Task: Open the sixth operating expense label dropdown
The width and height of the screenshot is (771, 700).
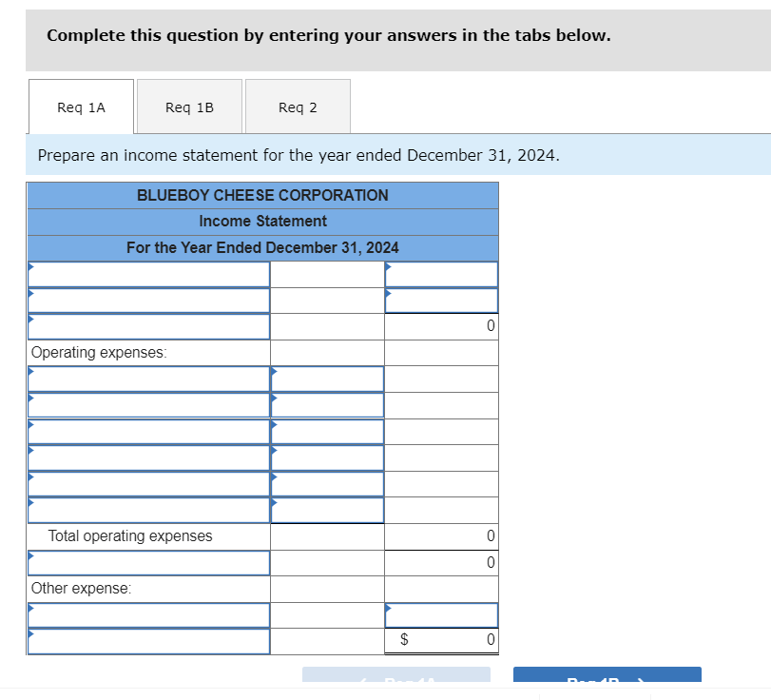Action: coord(148,509)
